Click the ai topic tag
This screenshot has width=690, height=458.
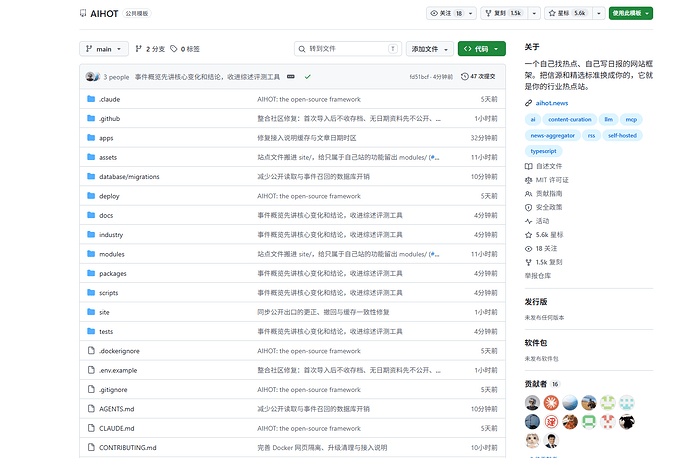532,119
